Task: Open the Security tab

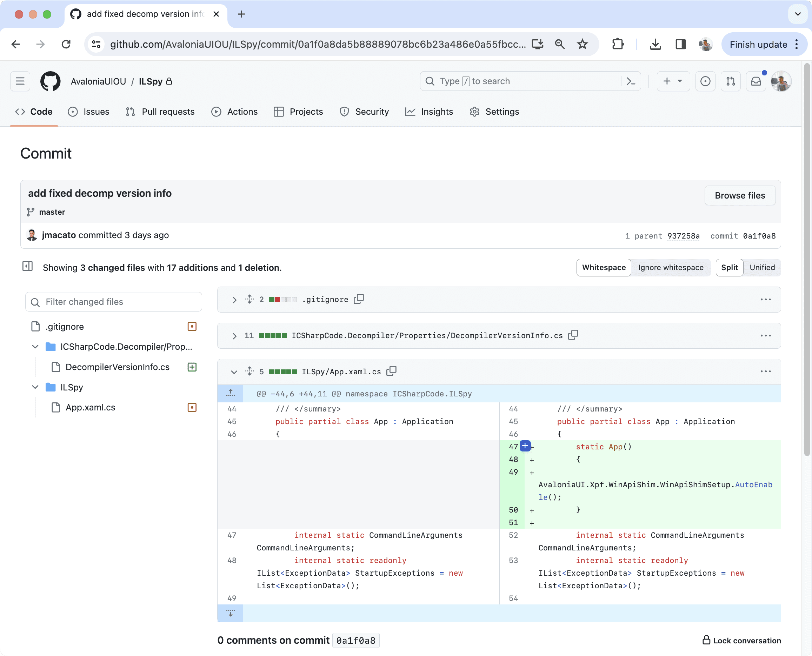Action: (364, 112)
